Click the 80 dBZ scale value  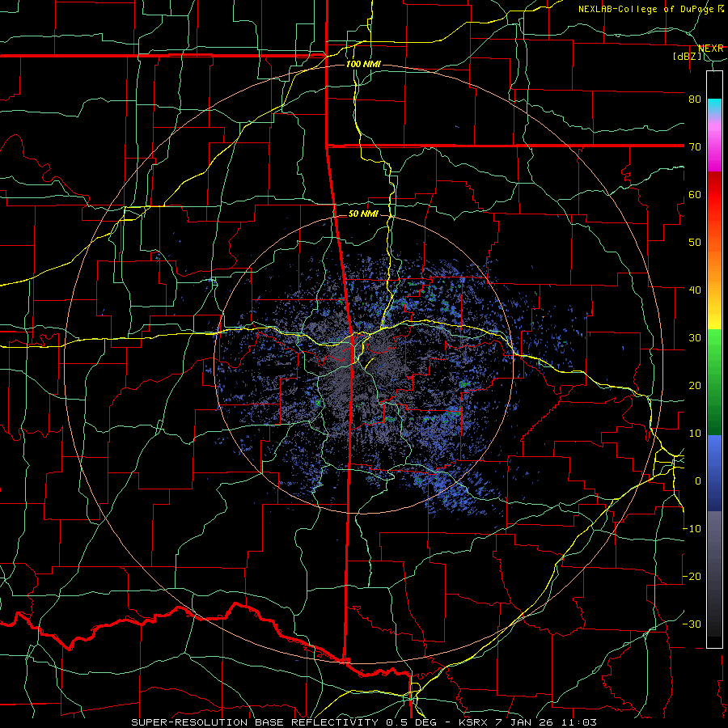[695, 99]
